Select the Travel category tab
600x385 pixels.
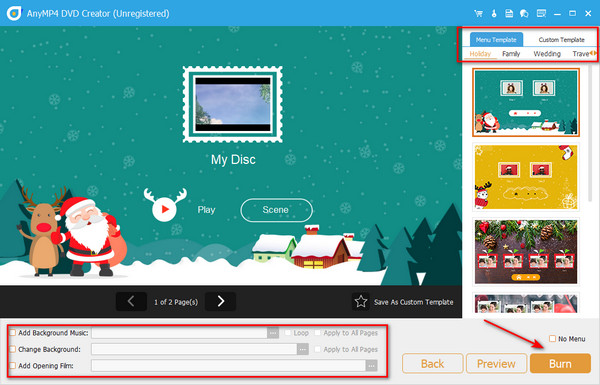580,54
